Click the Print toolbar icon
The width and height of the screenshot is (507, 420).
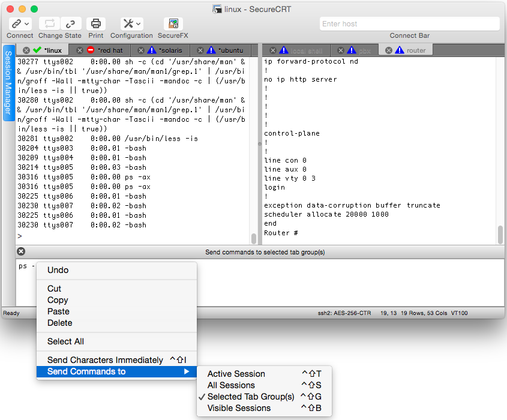pyautogui.click(x=96, y=24)
